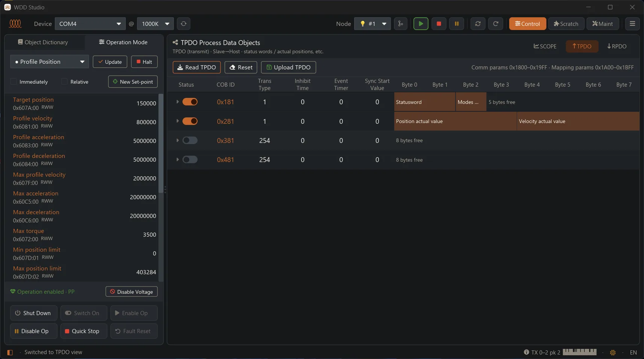Click the red stop button in toolbar
The width and height of the screenshot is (644, 359).
(x=439, y=24)
